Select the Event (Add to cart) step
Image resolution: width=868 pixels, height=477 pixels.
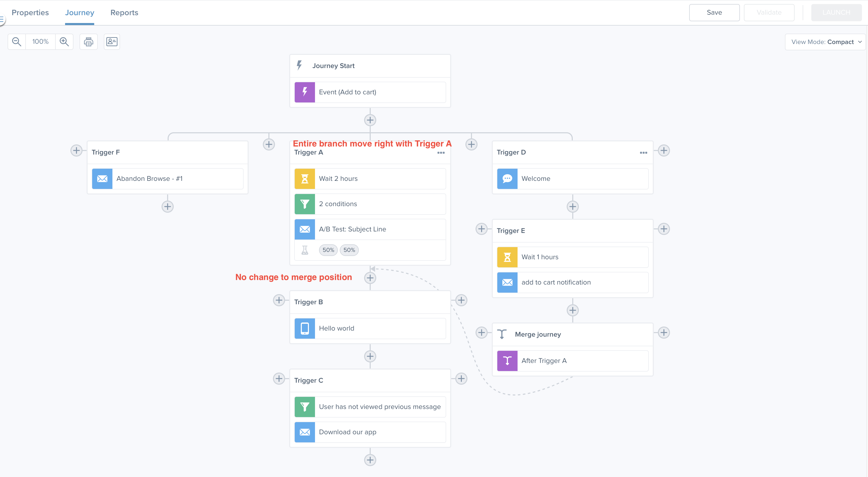[370, 92]
